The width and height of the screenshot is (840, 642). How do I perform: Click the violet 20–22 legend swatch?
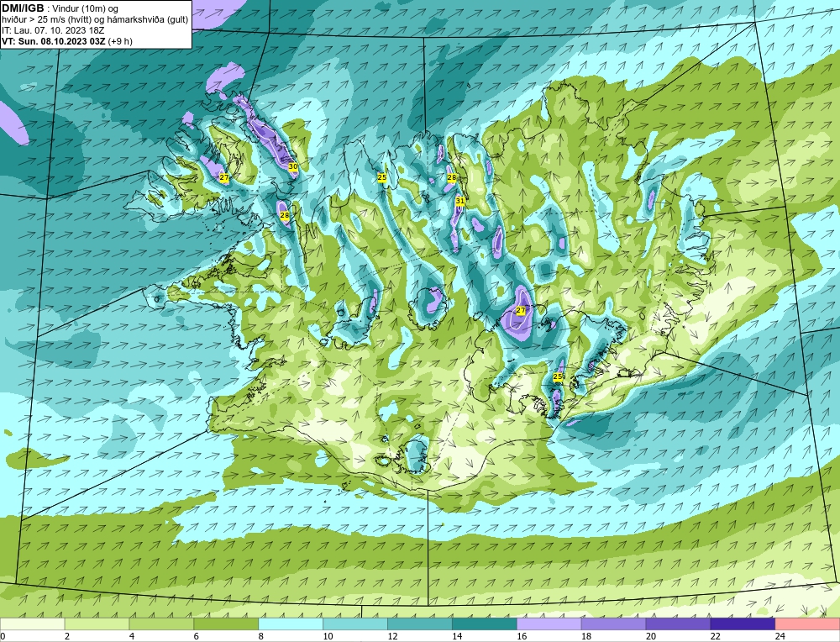678,624
